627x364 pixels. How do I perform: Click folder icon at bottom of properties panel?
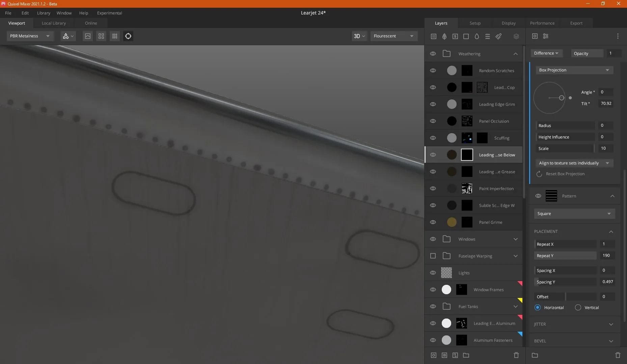pos(535,355)
